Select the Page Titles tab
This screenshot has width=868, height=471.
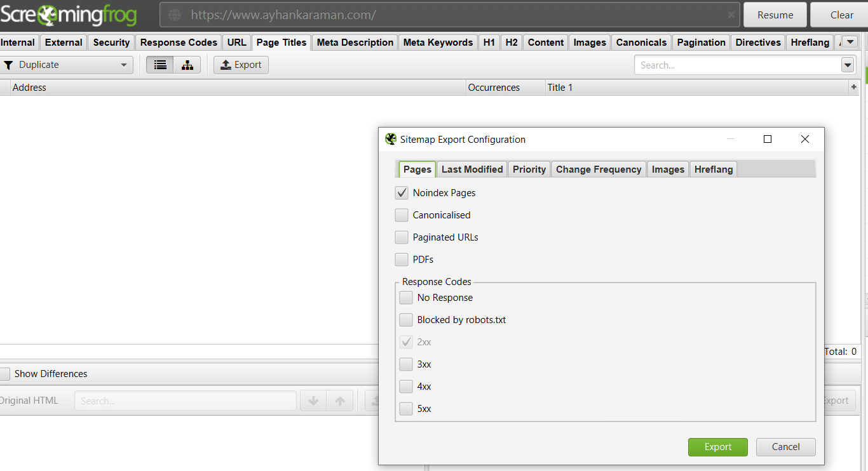281,43
